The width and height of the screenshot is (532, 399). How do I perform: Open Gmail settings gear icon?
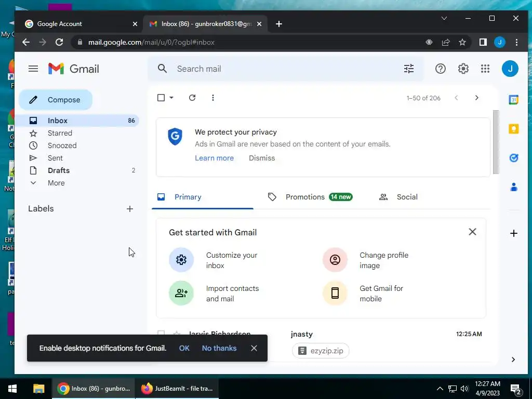tap(463, 69)
